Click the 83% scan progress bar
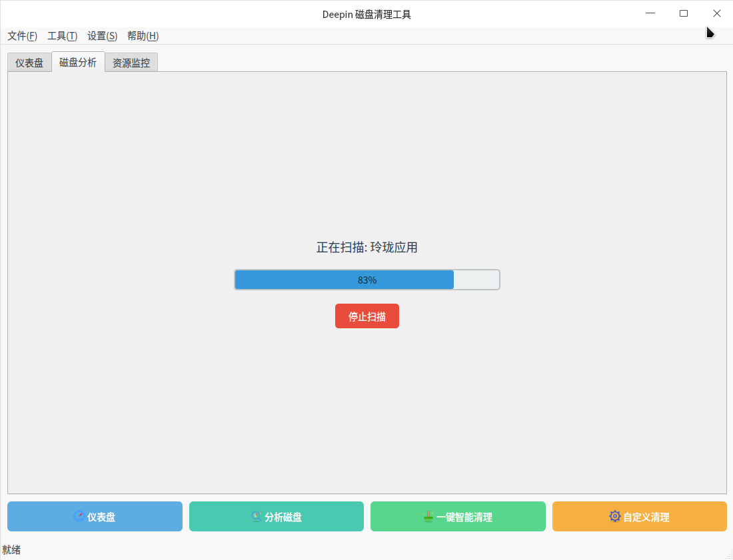The height and width of the screenshot is (560, 733). (367, 280)
